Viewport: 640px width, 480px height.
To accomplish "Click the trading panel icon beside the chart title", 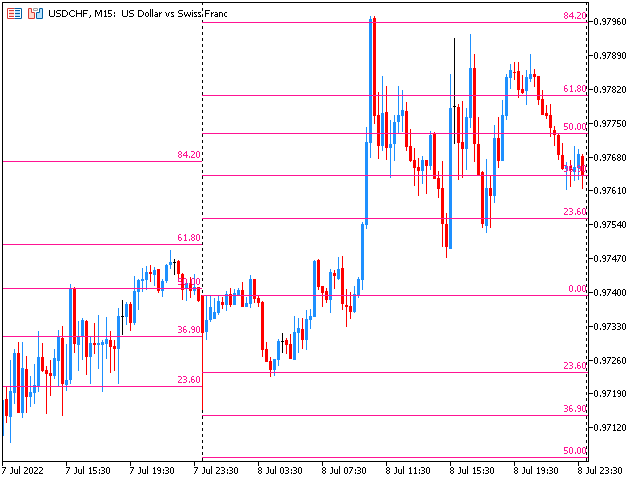I will pyautogui.click(x=35, y=14).
